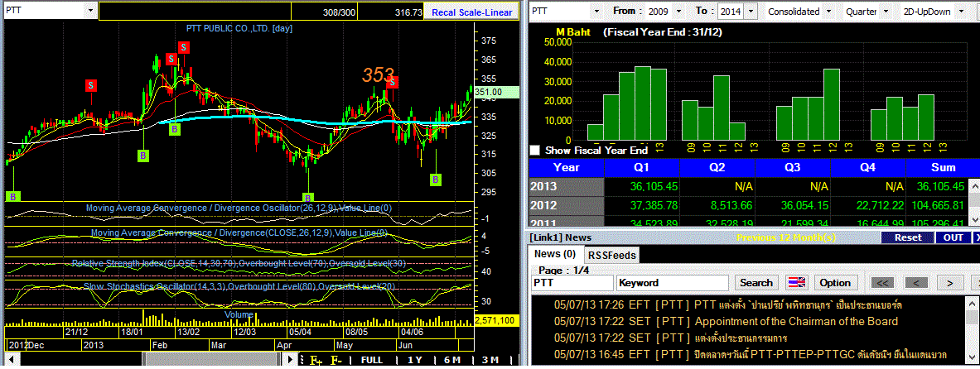Click the news Option button
980x369 pixels.
tap(835, 283)
